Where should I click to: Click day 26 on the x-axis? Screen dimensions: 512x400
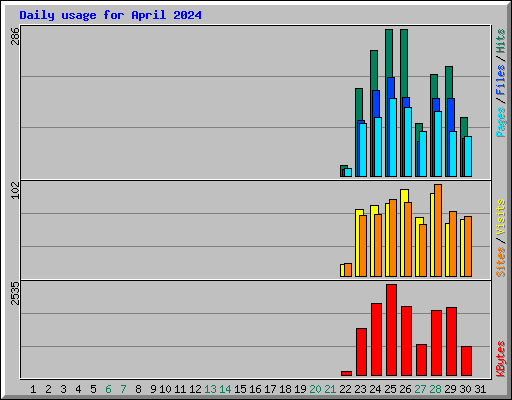coord(405,389)
